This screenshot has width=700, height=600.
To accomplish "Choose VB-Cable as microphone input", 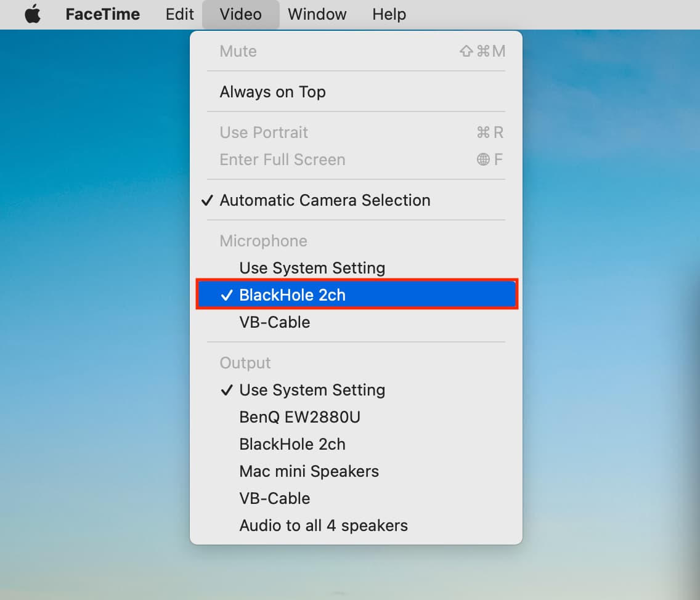I will coord(356,322).
